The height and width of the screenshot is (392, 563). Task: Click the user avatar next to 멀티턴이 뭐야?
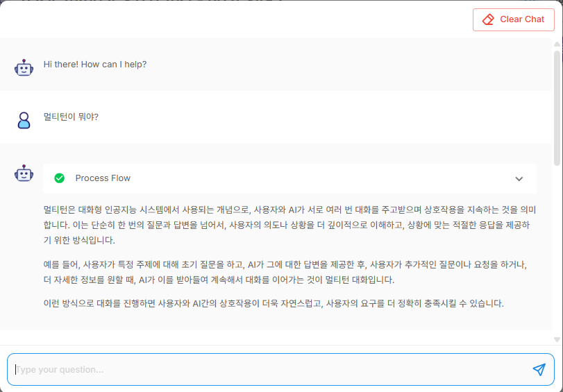pyautogui.click(x=24, y=119)
